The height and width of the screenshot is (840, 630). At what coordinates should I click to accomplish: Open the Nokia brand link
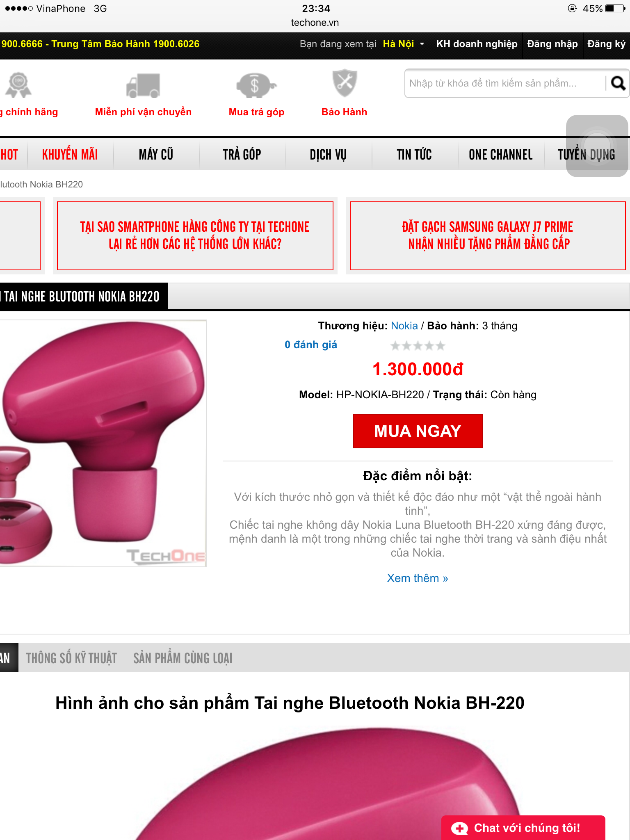click(404, 326)
